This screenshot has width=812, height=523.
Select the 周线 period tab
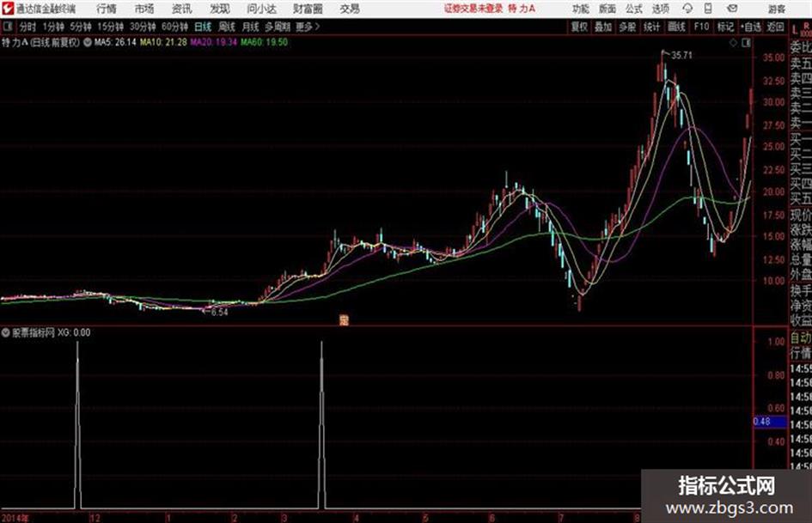click(227, 27)
